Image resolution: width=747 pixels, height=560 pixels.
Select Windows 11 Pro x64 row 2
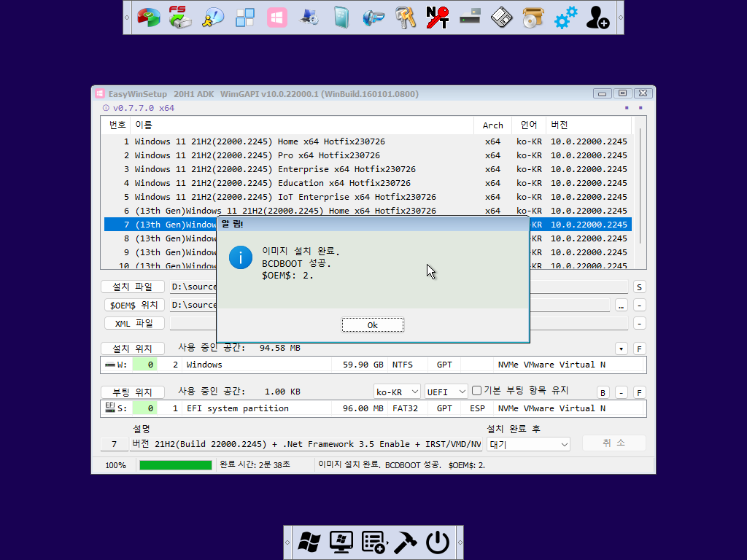point(368,155)
